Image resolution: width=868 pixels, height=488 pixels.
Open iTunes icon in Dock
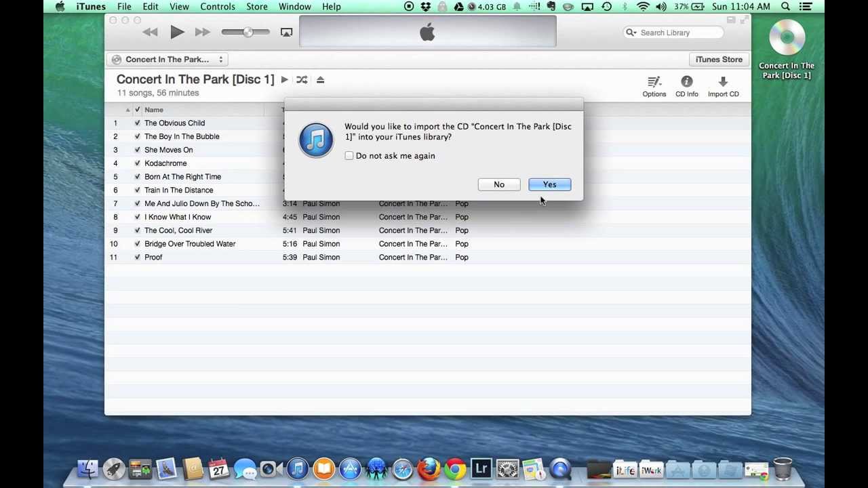297,468
